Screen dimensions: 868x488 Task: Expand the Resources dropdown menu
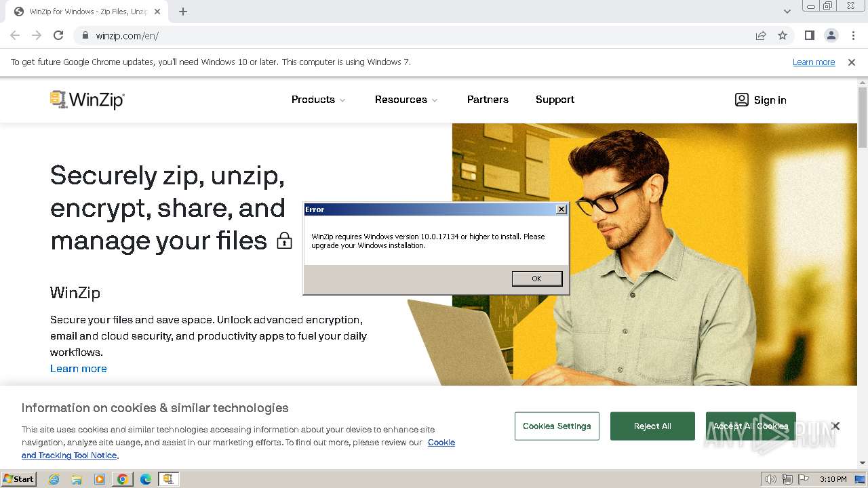pos(406,100)
